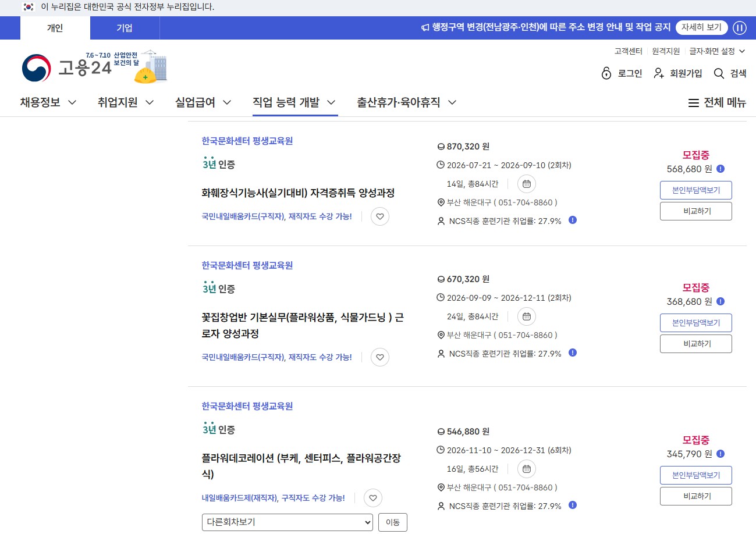Click the 취업률 info icon in 화훼장식기능사 row
The height and width of the screenshot is (534, 756).
[573, 220]
